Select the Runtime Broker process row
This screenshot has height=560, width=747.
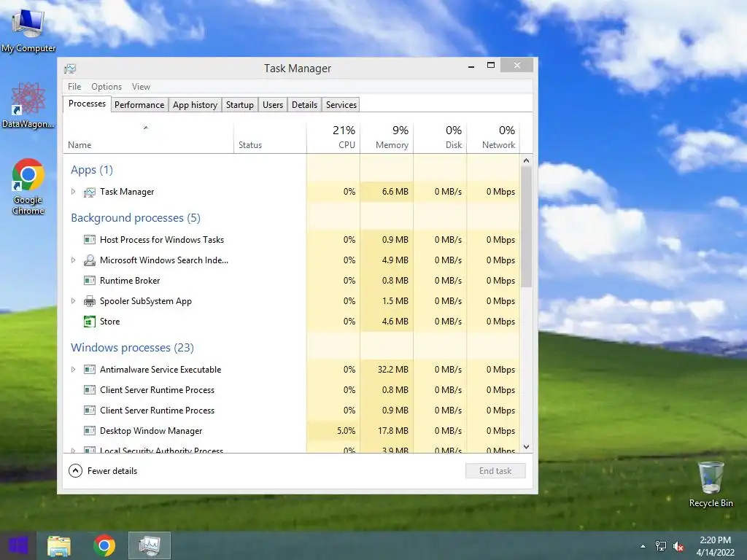click(292, 281)
